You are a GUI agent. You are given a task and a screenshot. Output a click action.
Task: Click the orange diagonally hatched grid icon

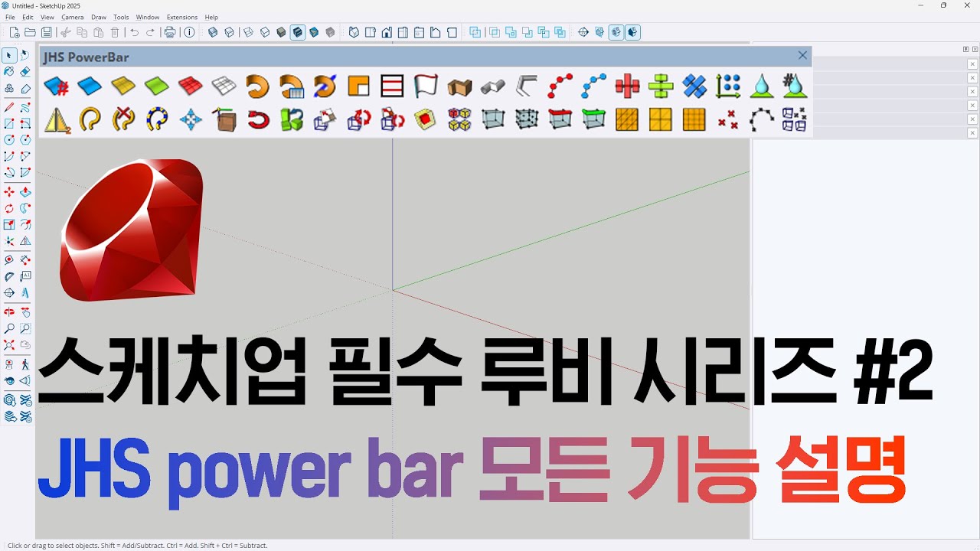click(x=627, y=119)
